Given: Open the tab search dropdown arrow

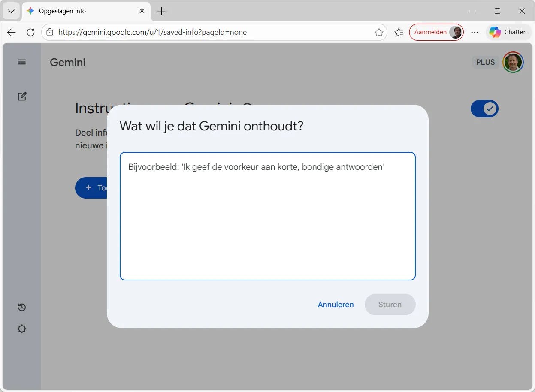Looking at the screenshot, I should pos(12,12).
